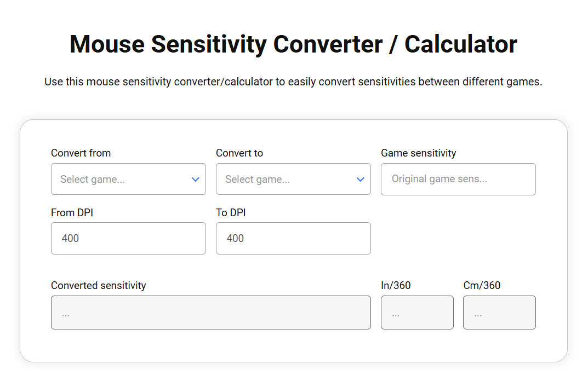Click the "Game sensitivity" label text
This screenshot has width=588, height=376.
418,153
